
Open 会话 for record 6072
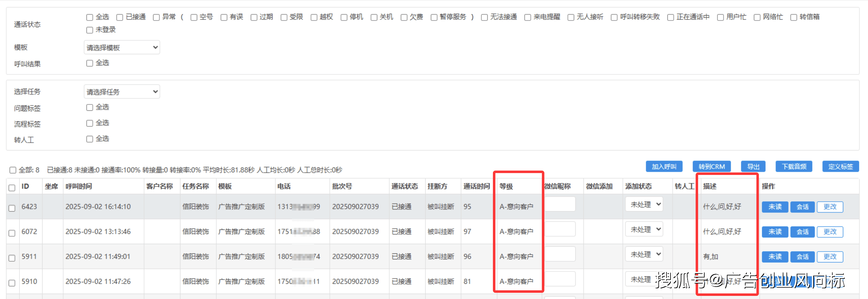[802, 232]
